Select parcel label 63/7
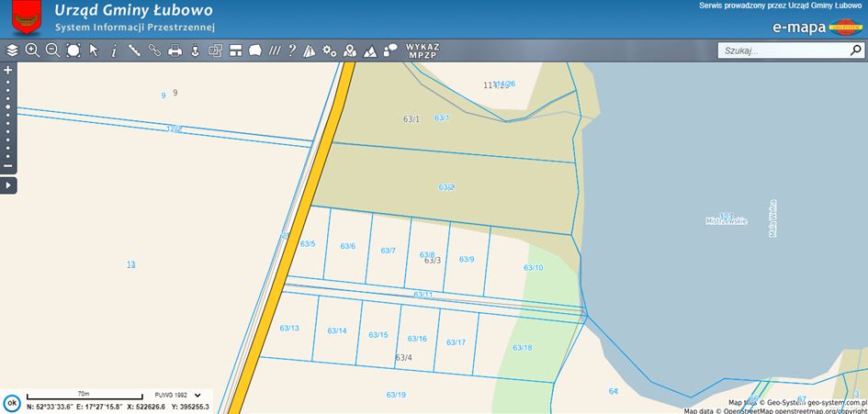This screenshot has height=414, width=868. [388, 251]
